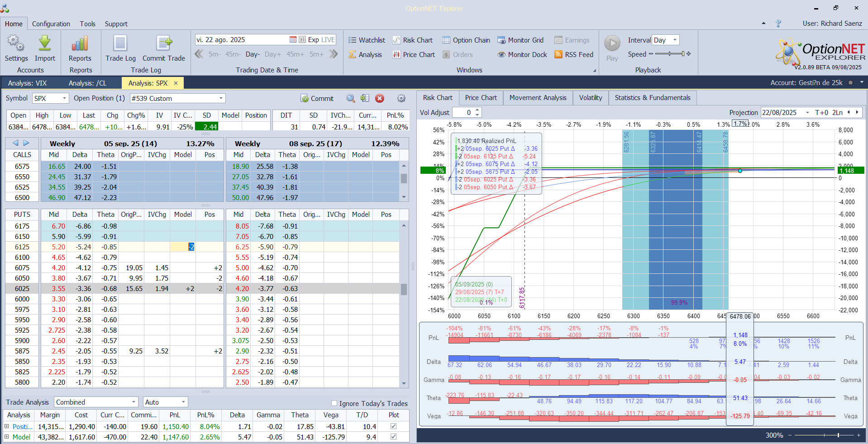The width and height of the screenshot is (868, 444).
Task: Click the Commit button
Action: 317,98
